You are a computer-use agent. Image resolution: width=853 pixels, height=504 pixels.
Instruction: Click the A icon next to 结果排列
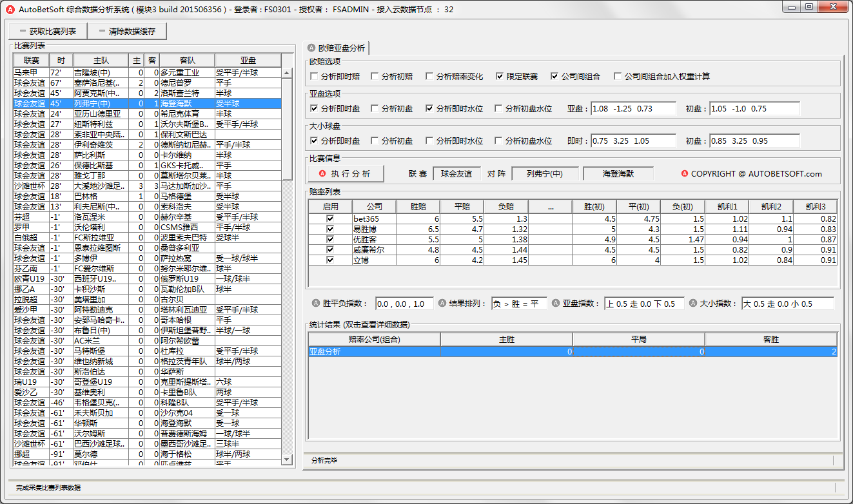point(443,303)
